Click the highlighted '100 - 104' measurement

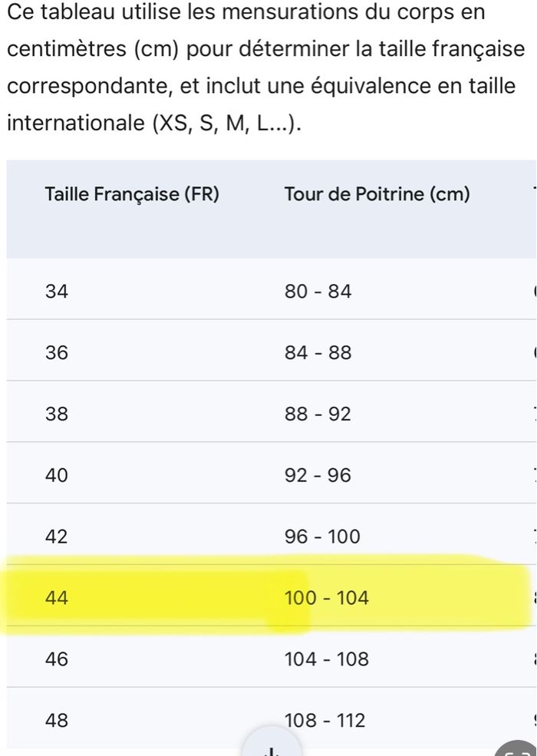click(326, 598)
